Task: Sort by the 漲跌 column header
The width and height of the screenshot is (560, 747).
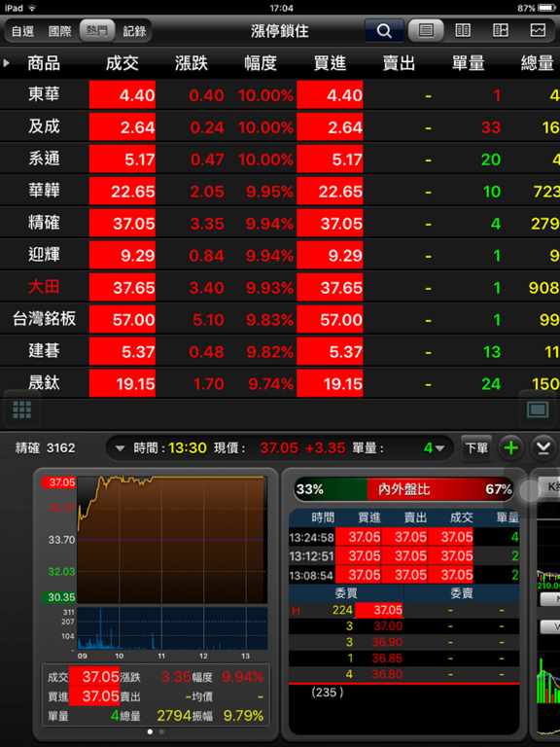Action: point(192,63)
